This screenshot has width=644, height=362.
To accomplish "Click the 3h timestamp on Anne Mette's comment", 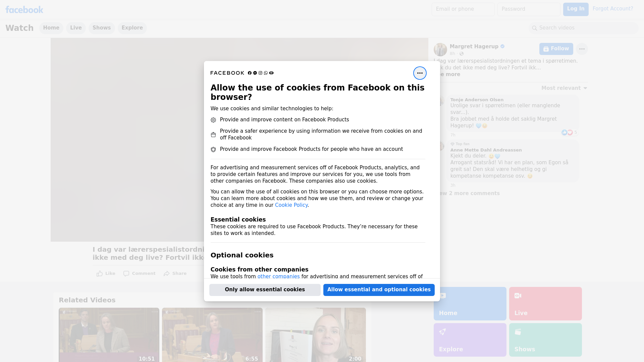I will 453,185.
